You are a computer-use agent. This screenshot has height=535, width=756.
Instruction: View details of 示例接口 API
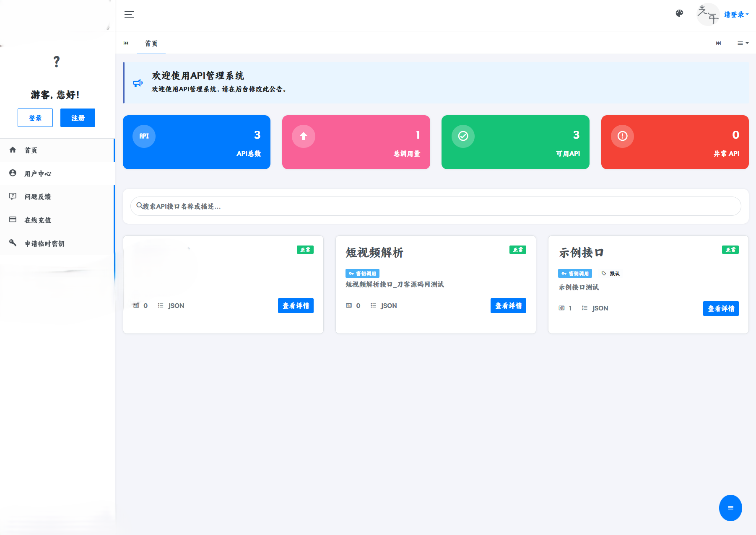(x=721, y=309)
